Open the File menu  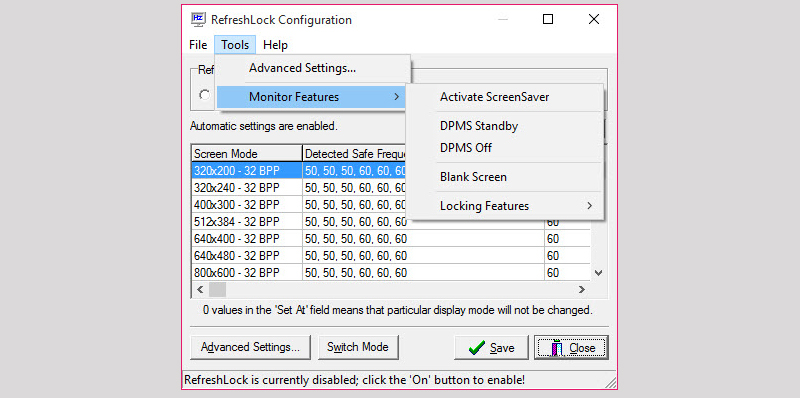(198, 45)
